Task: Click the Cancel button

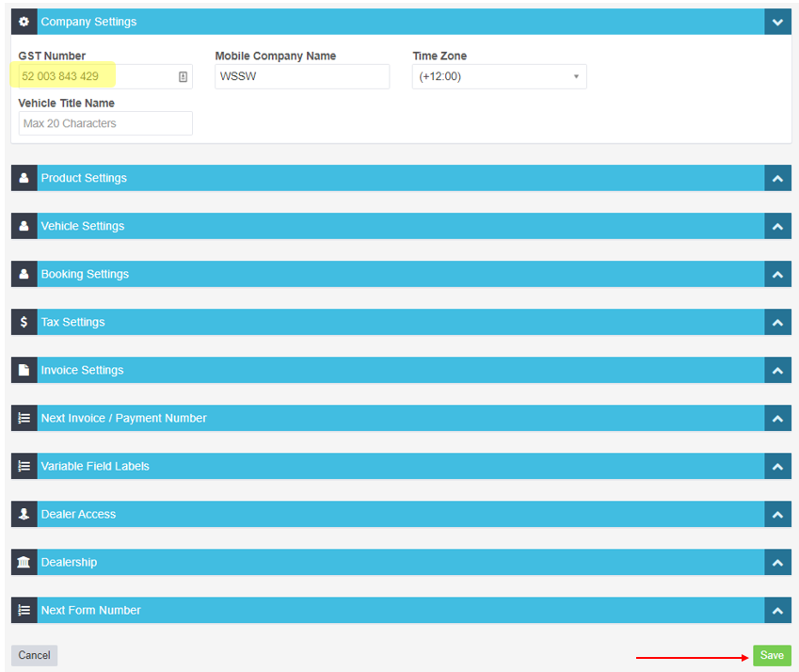Action: [x=34, y=656]
